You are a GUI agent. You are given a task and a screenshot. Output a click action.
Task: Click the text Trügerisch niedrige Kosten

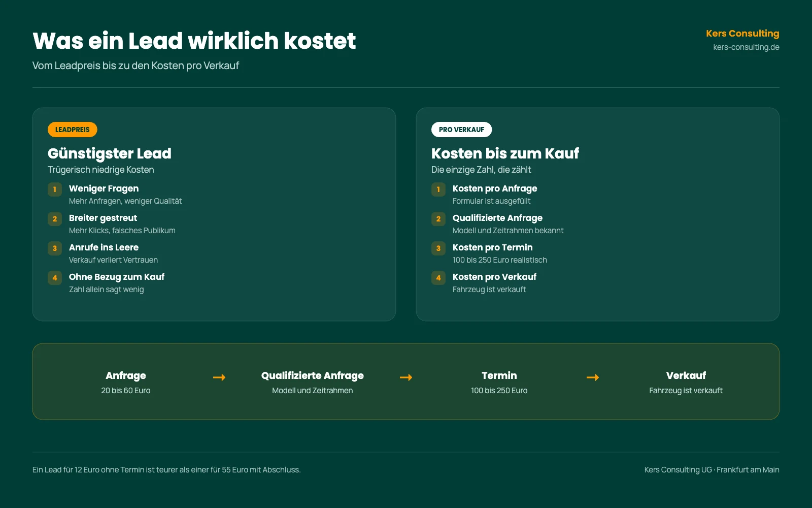point(100,170)
